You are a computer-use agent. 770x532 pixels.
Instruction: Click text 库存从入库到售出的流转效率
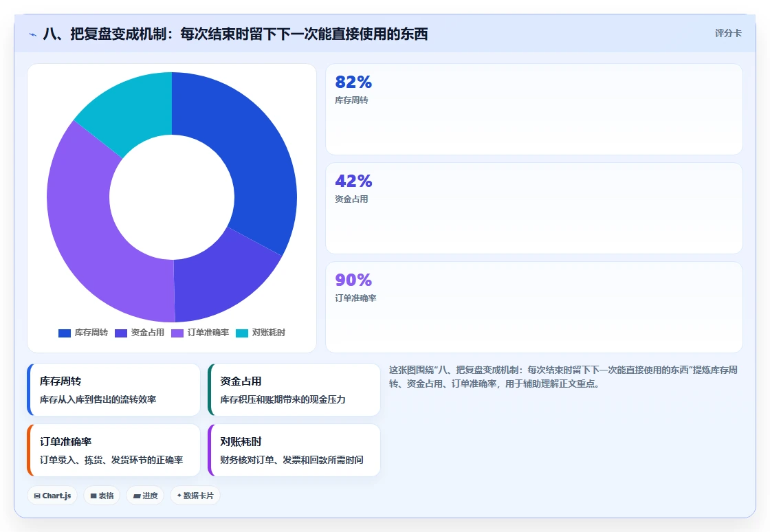(x=98, y=399)
